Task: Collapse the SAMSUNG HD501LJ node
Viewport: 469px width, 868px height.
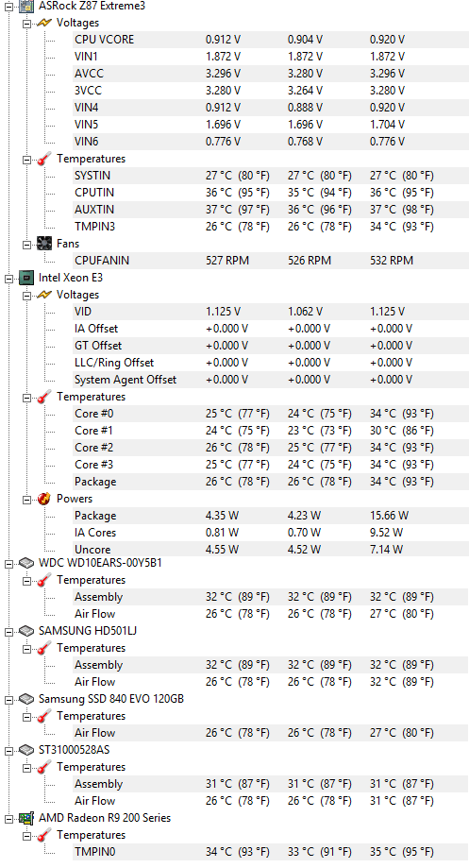Action: coord(8,632)
